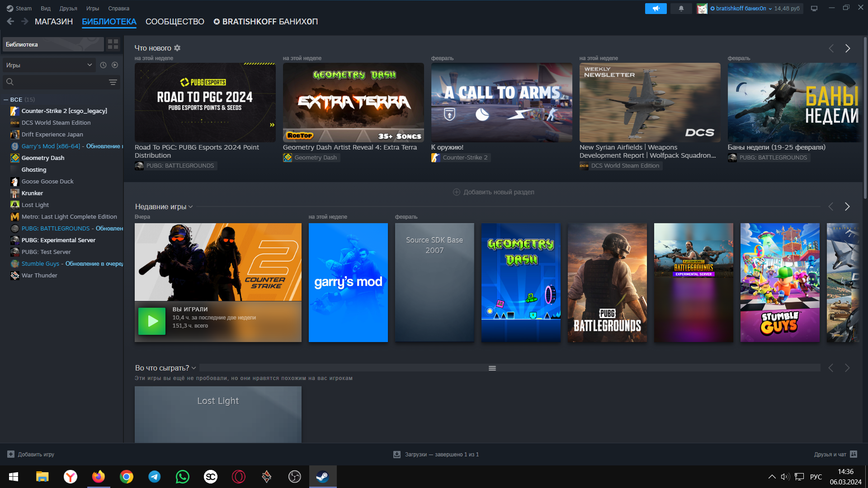Show previous recent games
The height and width of the screenshot is (488, 868).
pyautogui.click(x=830, y=206)
